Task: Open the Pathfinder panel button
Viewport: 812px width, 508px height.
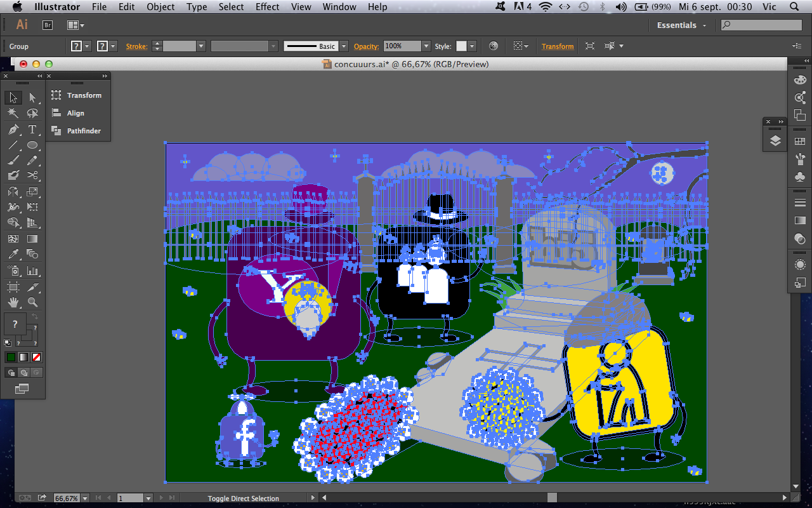Action: [x=77, y=131]
